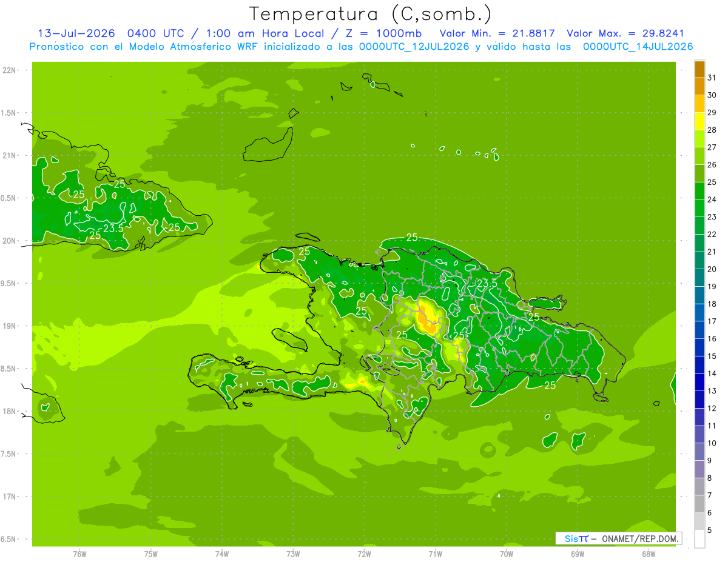Click the longitude axis label 74W
This screenshot has width=728, height=562.
(222, 554)
